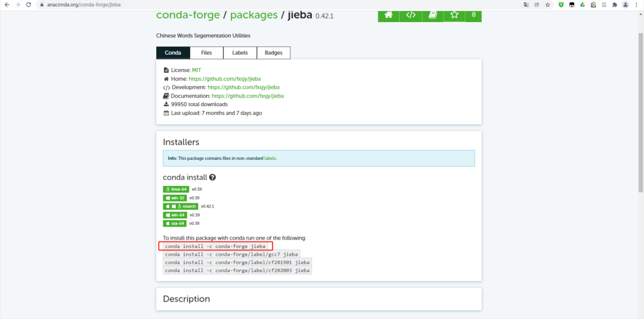Click the conda install help question icon
This screenshot has width=644, height=319.
point(212,178)
